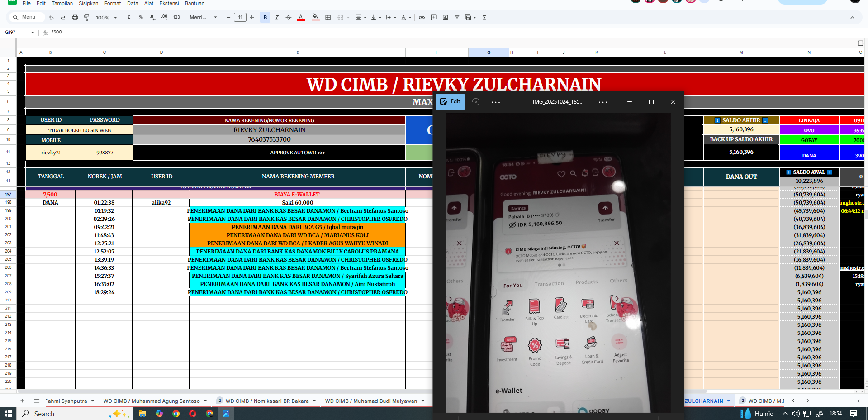Select the paint format tool
This screenshot has width=868, height=420.
pyautogui.click(x=86, y=18)
